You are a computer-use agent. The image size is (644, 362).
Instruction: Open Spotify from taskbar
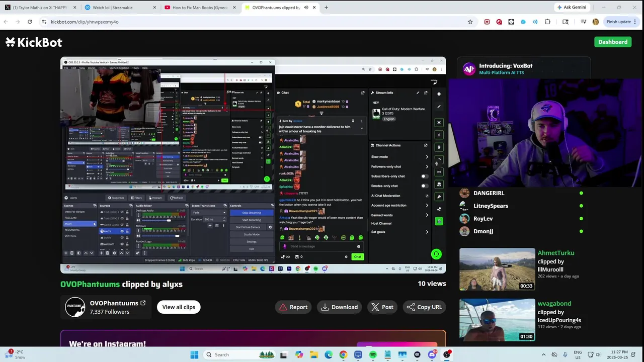coord(373,355)
